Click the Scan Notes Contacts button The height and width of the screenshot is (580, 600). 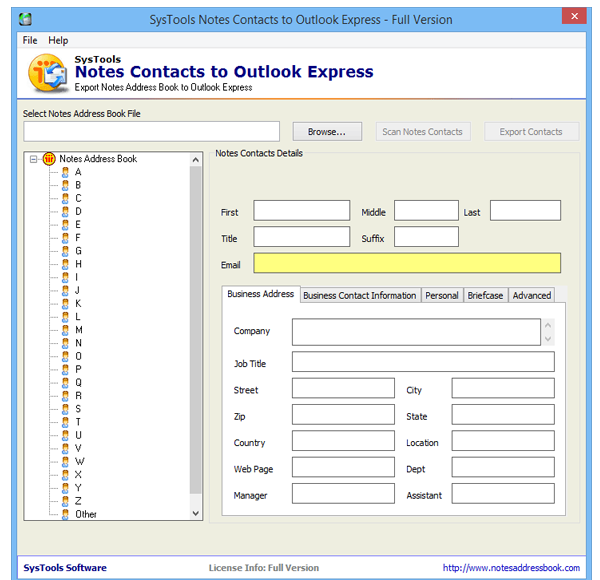423,132
